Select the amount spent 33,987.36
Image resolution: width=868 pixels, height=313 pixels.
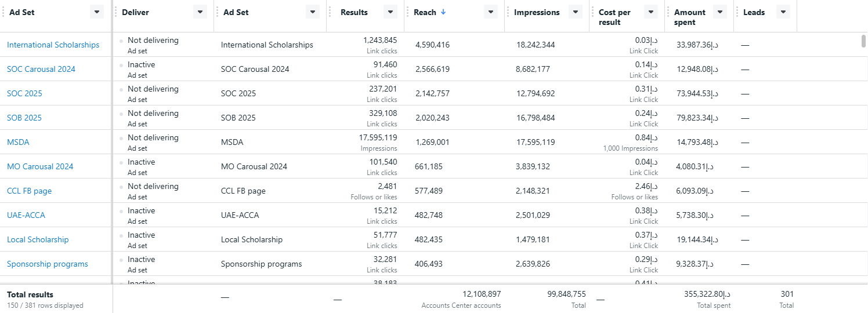pos(697,45)
